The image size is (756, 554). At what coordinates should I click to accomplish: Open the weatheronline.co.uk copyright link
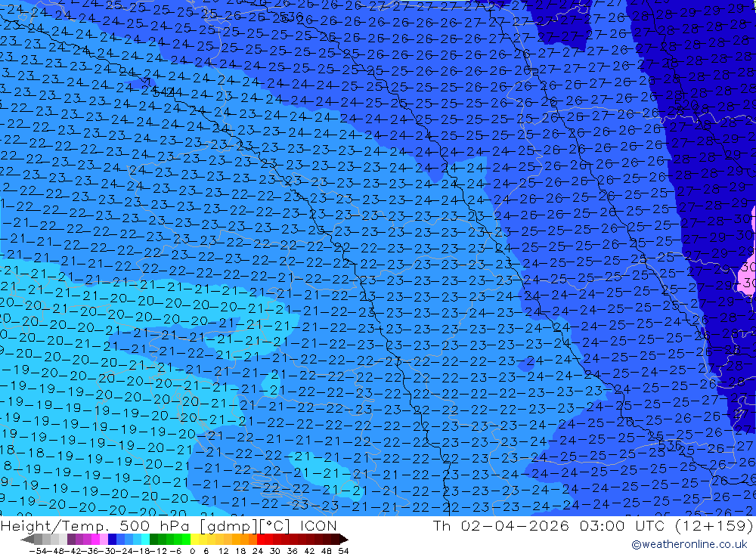tap(689, 544)
